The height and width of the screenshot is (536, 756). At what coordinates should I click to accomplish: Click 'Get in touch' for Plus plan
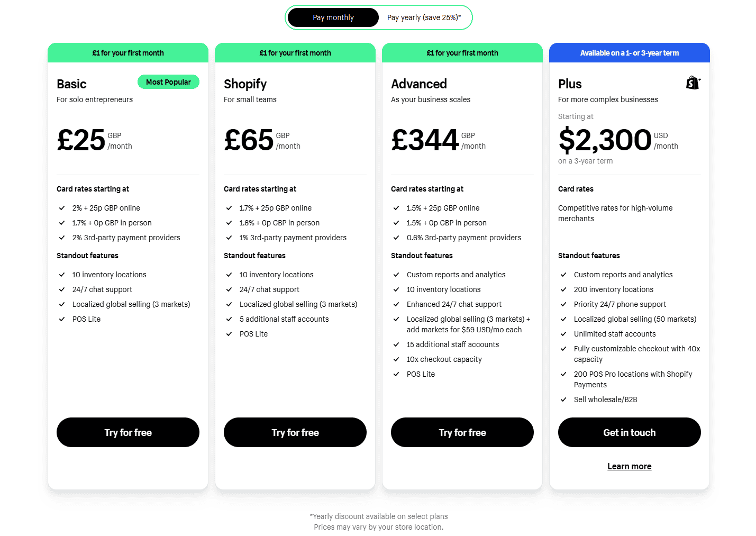pyautogui.click(x=630, y=432)
